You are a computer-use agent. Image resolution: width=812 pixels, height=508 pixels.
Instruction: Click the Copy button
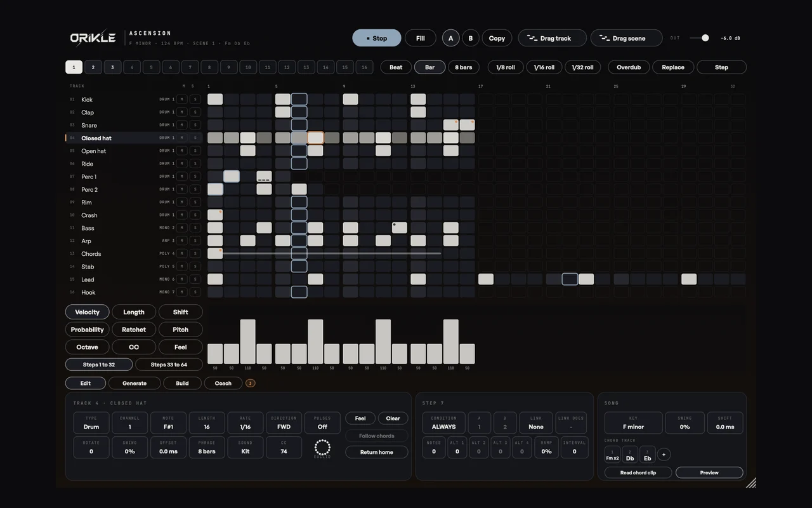[x=497, y=38]
